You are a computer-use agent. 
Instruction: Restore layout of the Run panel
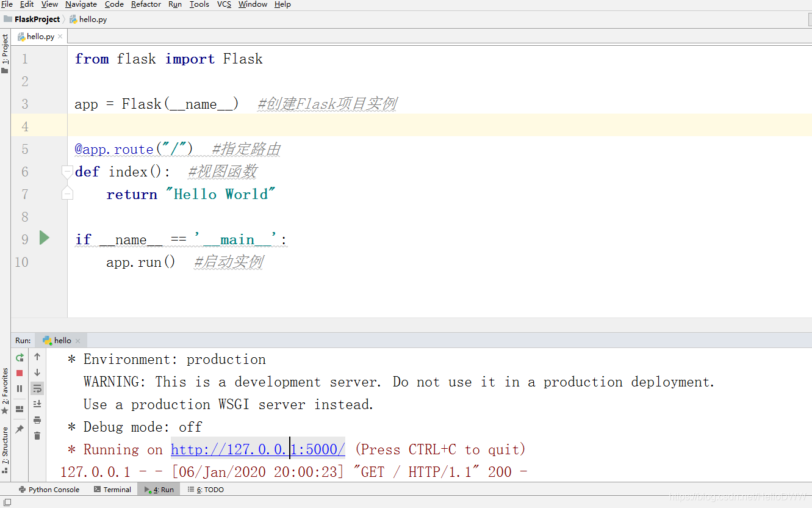20,409
